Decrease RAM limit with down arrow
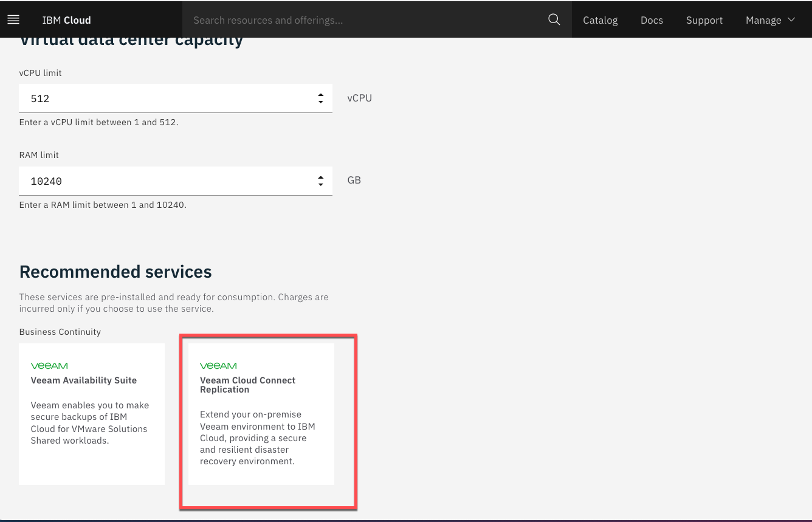The height and width of the screenshot is (522, 812). click(x=320, y=184)
